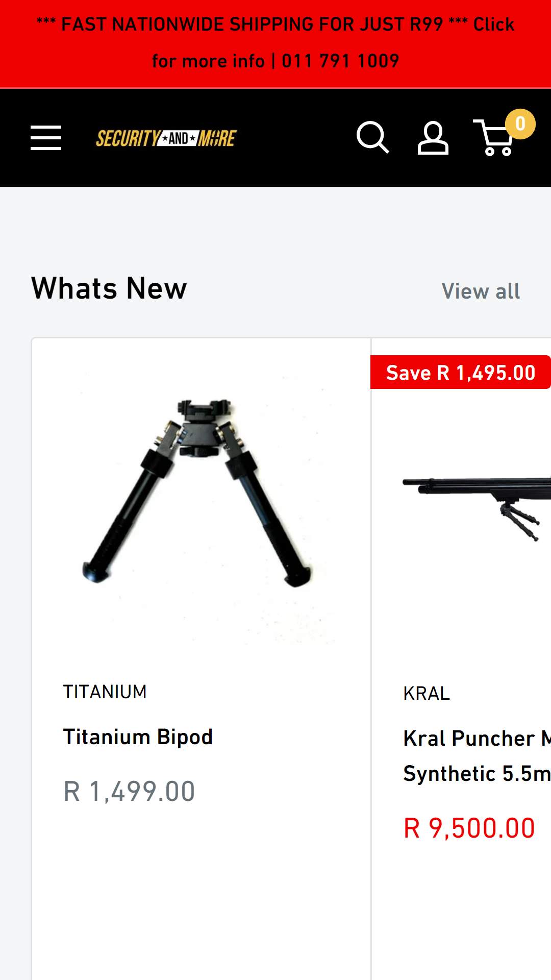Click the yellow cart count badge

click(x=520, y=124)
